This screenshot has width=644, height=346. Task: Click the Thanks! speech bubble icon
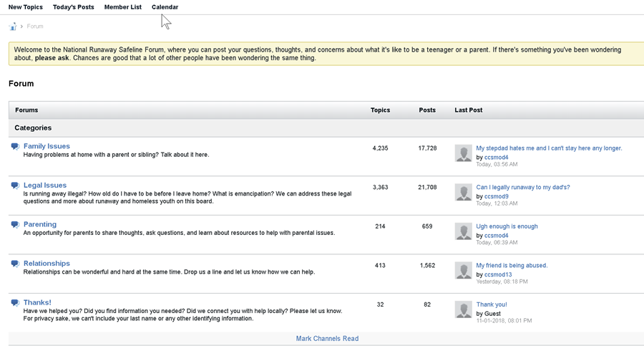click(15, 303)
